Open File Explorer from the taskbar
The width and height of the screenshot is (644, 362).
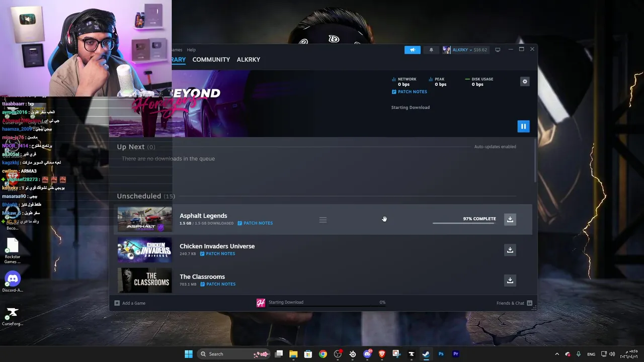coord(293,354)
